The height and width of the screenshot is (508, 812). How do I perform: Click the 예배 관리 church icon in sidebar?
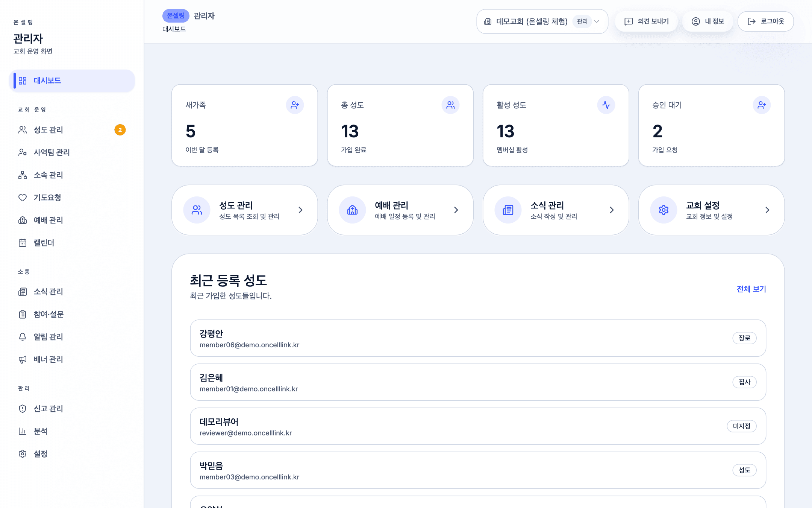pyautogui.click(x=23, y=220)
